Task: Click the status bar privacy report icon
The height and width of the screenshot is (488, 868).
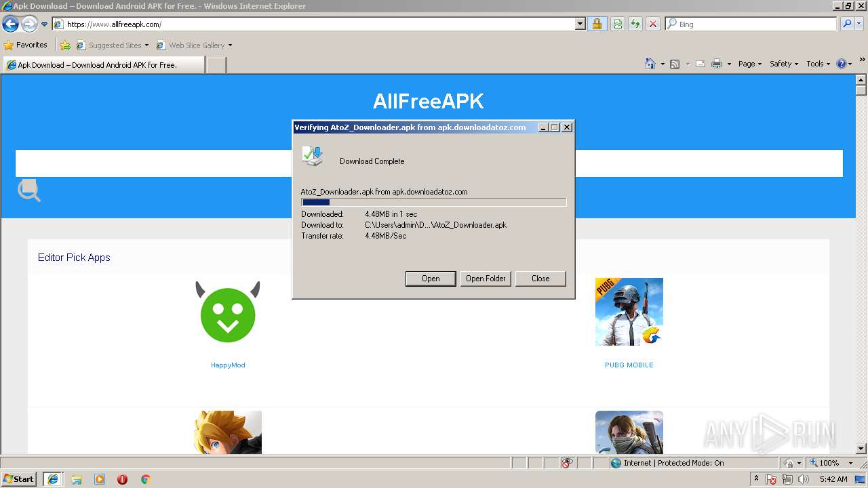Action: [567, 463]
